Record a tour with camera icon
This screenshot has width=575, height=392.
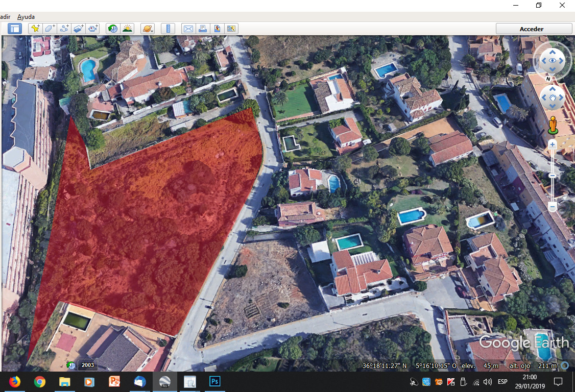point(93,29)
